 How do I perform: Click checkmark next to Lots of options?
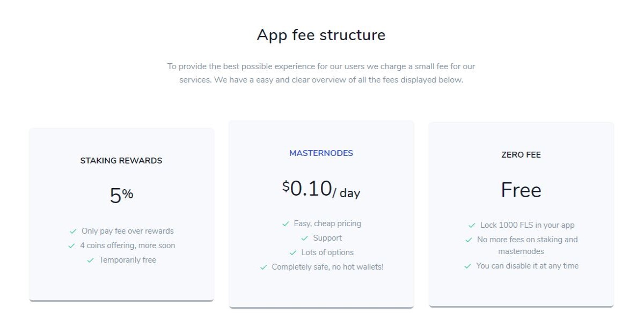click(293, 253)
